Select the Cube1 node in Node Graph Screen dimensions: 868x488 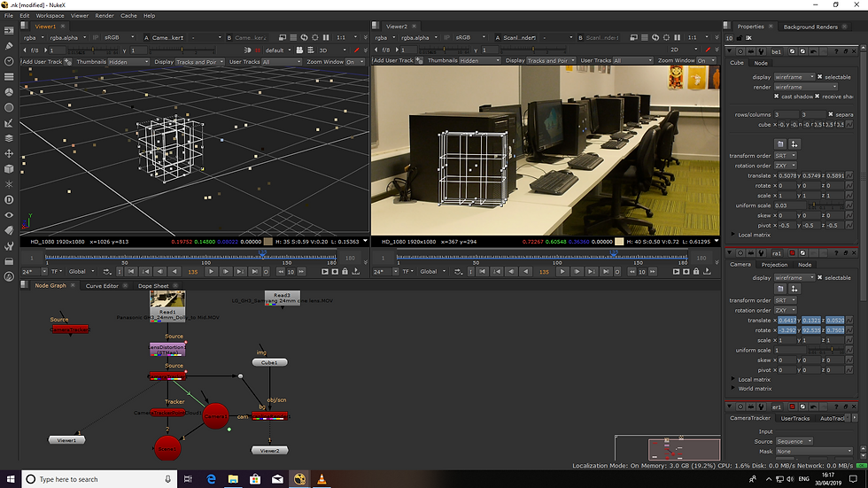tap(269, 362)
